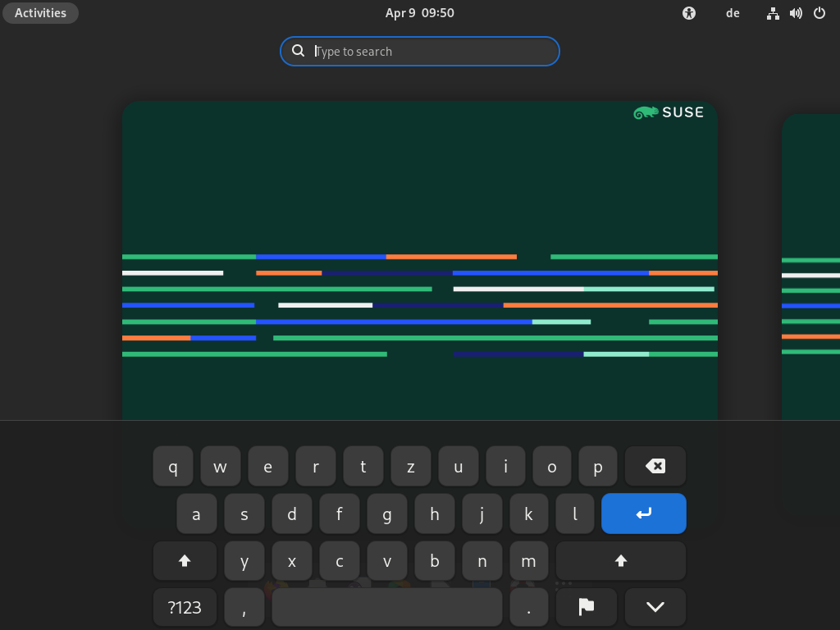Toggle the left Shift key

185,560
